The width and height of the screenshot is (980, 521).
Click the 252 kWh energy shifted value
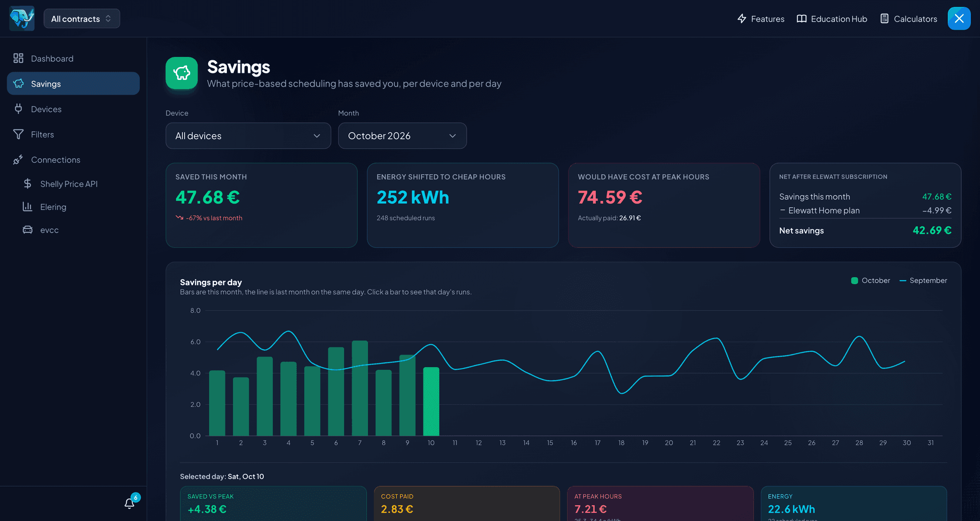[413, 197]
